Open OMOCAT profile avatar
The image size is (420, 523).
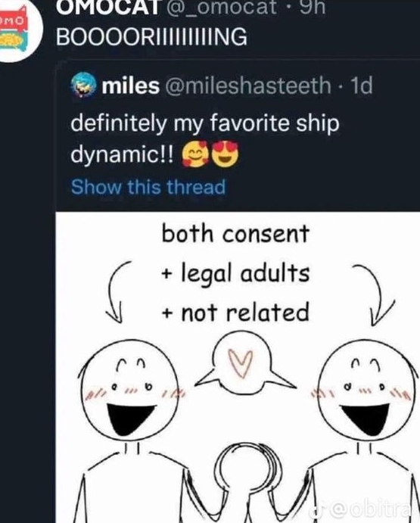[17, 31]
